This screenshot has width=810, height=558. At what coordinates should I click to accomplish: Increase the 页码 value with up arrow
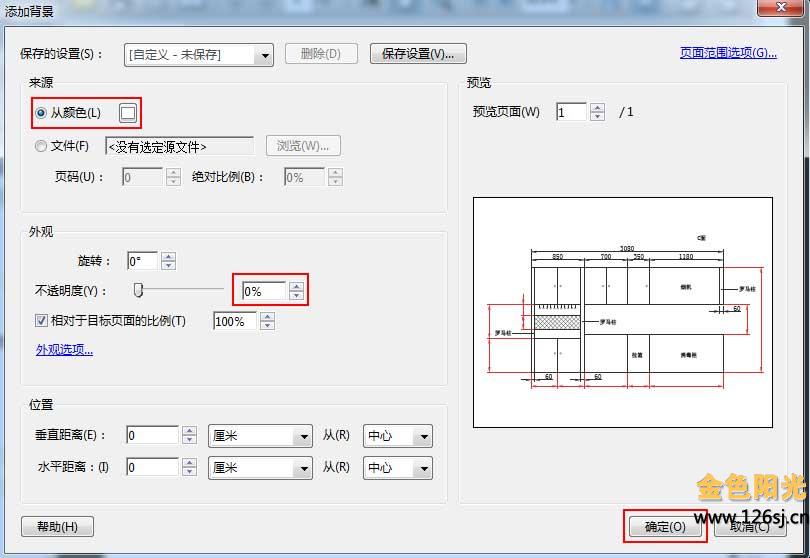[174, 173]
